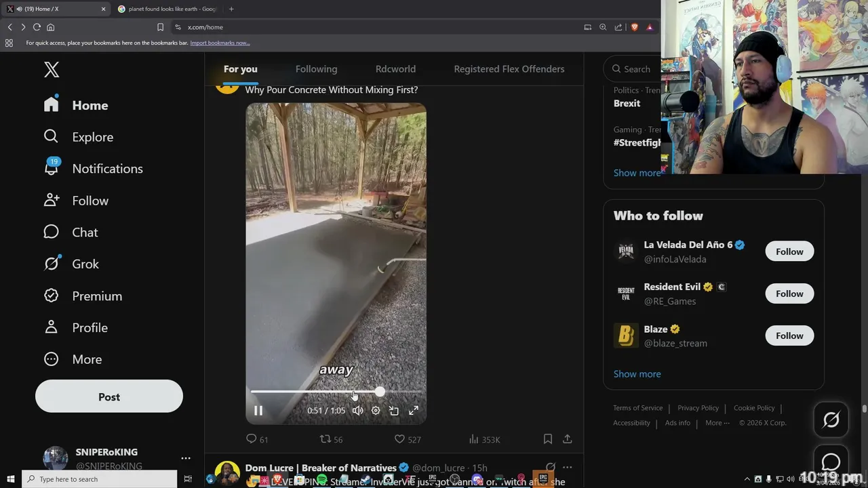Screen dimensions: 868x488
Task: Reload the current page
Action: coord(37,27)
